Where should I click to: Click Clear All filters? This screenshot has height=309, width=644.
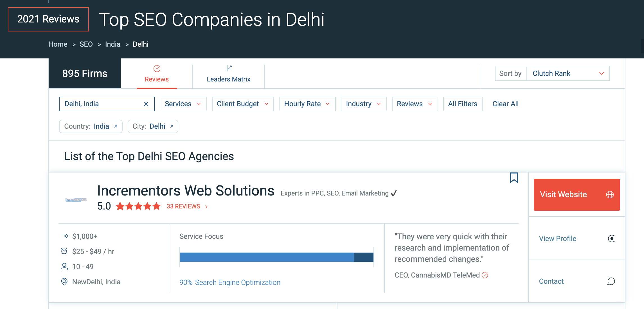pyautogui.click(x=505, y=104)
